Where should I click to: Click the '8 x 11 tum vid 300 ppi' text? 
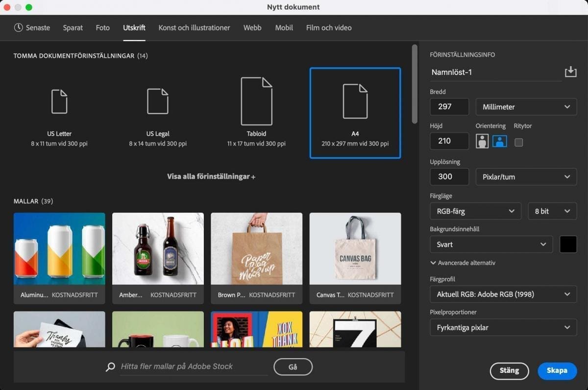(59, 144)
